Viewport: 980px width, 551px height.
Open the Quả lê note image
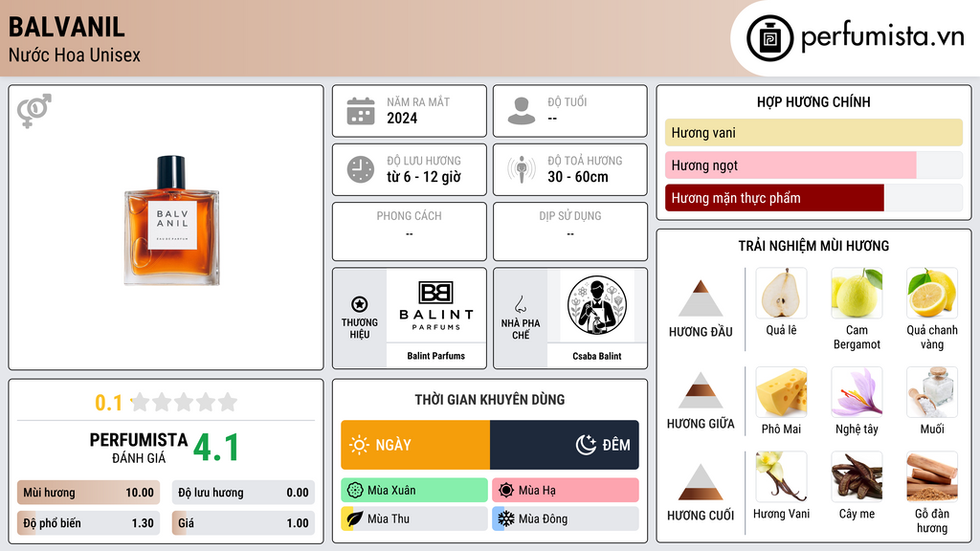[x=781, y=293]
